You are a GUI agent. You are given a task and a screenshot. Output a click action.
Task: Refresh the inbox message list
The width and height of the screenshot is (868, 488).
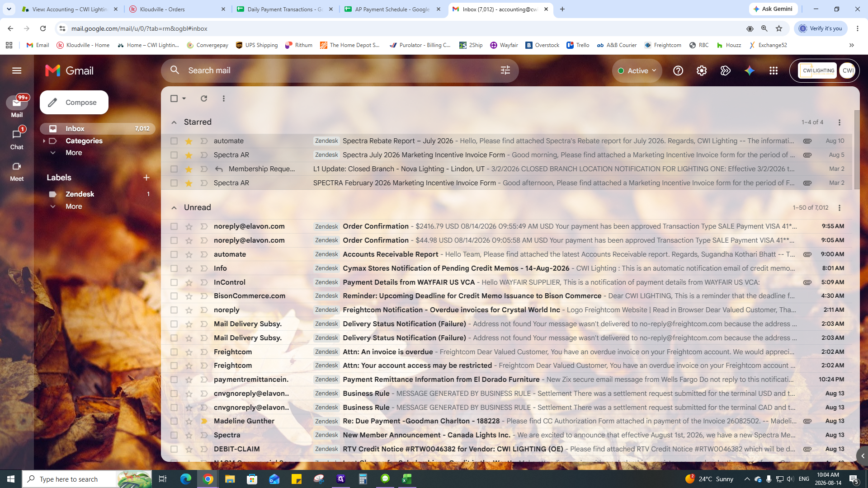click(204, 99)
